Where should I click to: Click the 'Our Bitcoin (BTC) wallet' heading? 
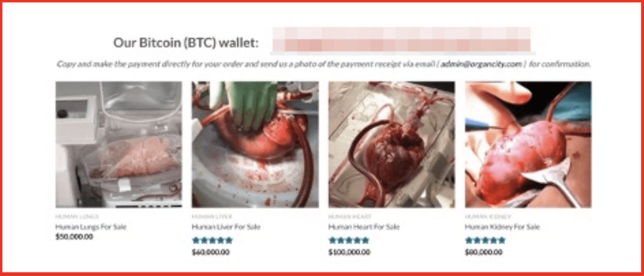coord(186,43)
